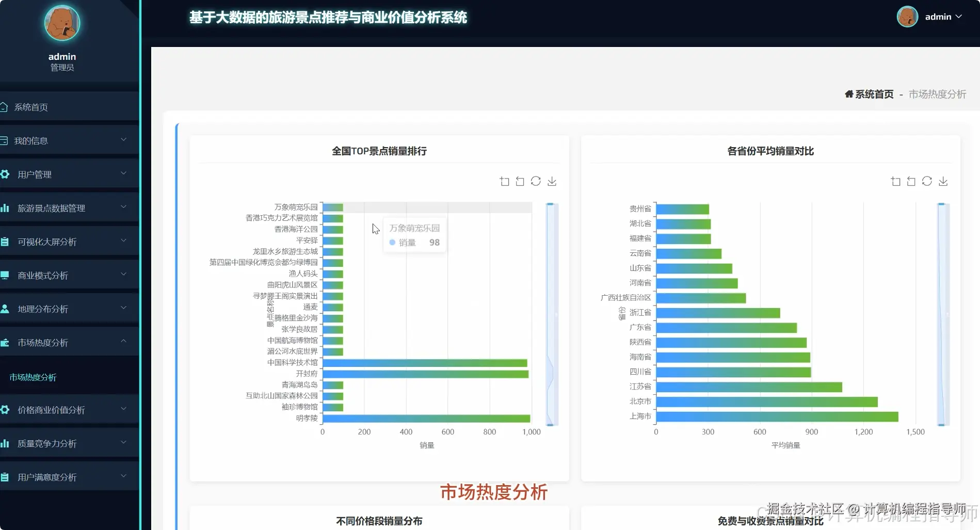Click the bar-chart icon beside 质量竞争力分析
The width and height of the screenshot is (980, 530).
(5, 443)
